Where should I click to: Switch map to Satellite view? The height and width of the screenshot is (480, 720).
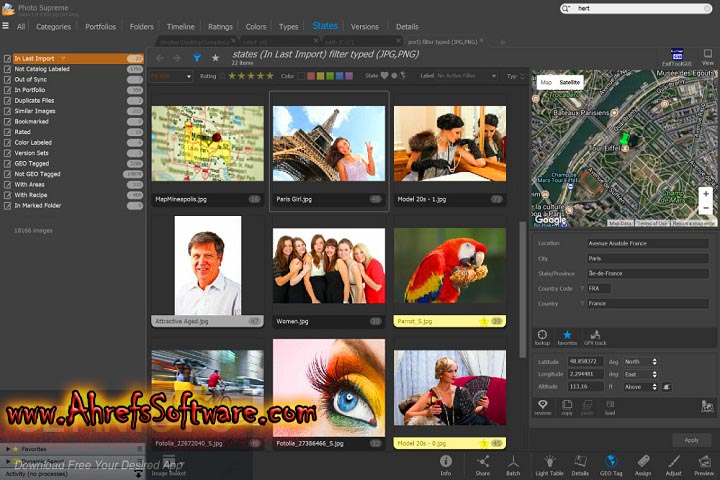[x=569, y=82]
